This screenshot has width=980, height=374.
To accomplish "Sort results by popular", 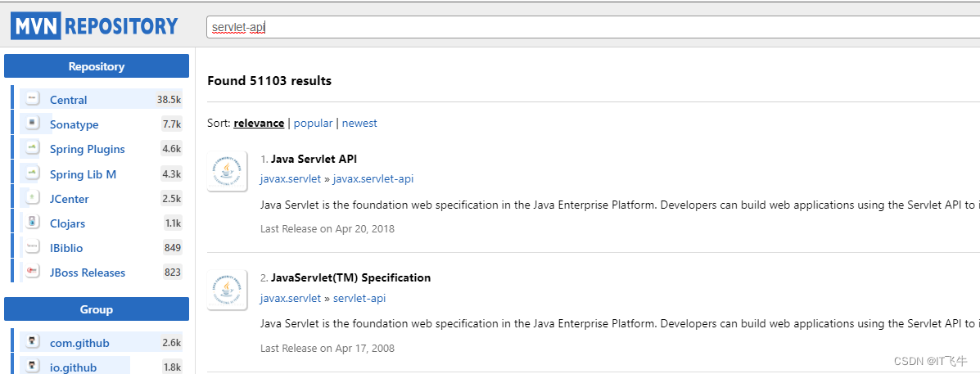I will pyautogui.click(x=313, y=123).
